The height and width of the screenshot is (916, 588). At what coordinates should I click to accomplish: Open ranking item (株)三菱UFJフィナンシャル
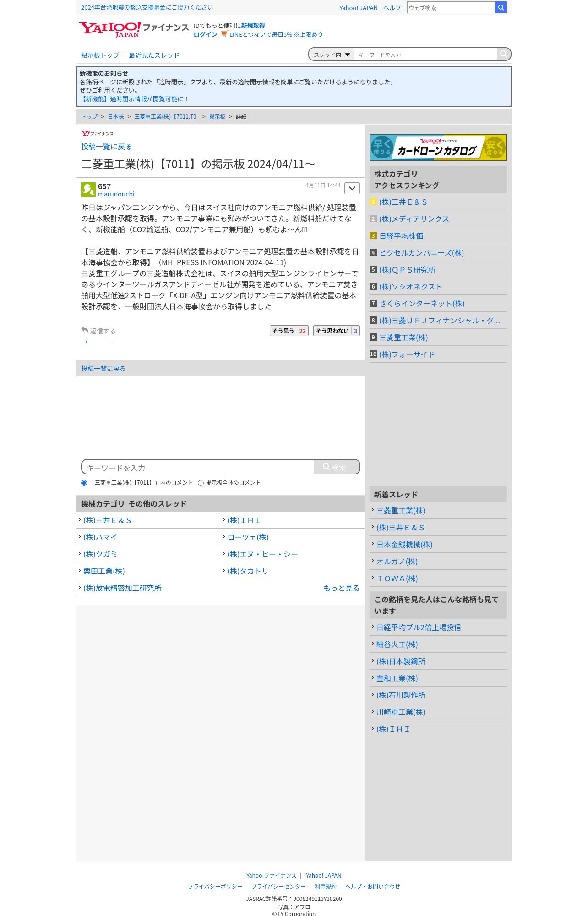click(440, 321)
